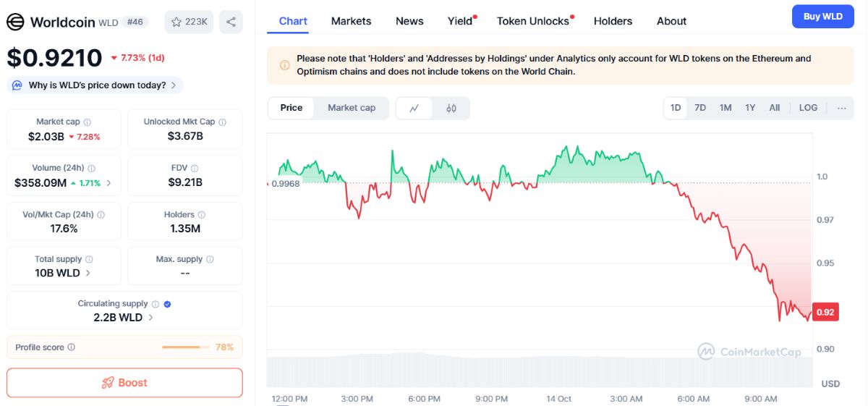
Task: Expand Volume (24h) details chevron
Action: [x=109, y=183]
